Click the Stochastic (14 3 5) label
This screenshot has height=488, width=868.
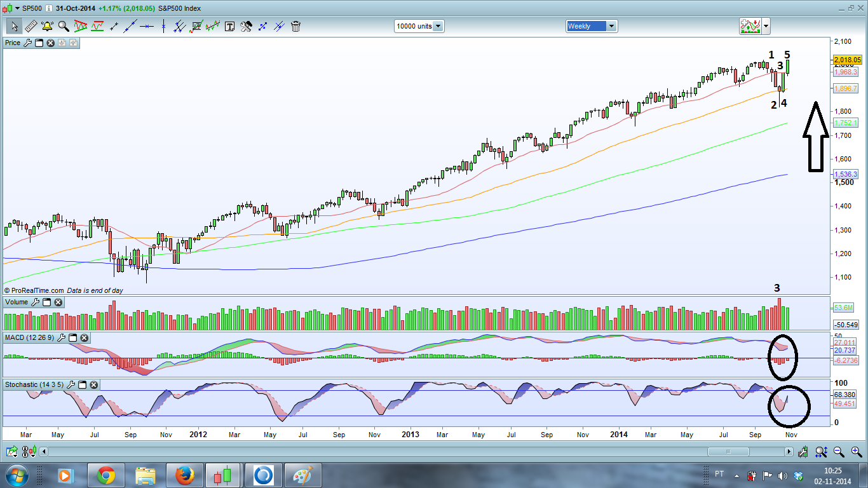click(x=34, y=384)
